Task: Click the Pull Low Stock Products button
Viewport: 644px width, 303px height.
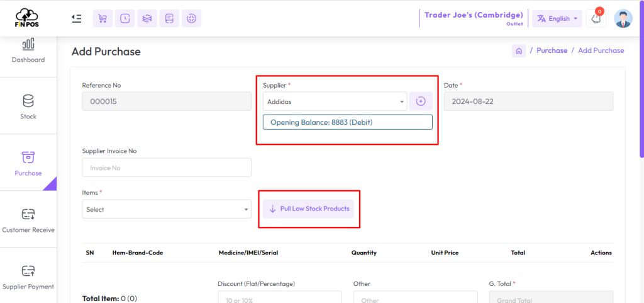Action: pos(308,209)
